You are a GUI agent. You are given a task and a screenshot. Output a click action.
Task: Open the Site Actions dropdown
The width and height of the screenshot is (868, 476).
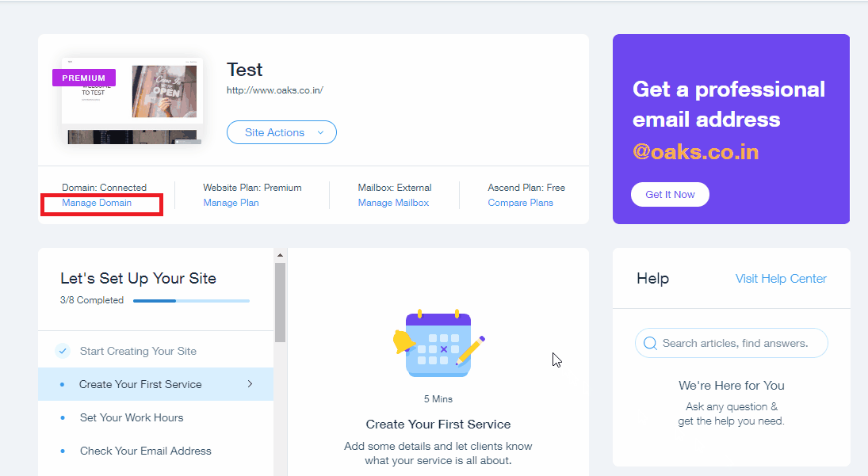click(x=281, y=133)
